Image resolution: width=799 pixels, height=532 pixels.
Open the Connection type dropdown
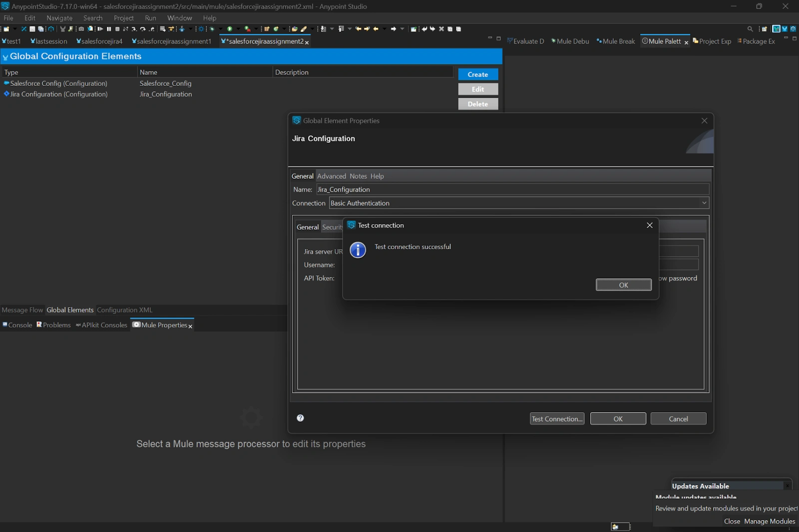pyautogui.click(x=704, y=203)
